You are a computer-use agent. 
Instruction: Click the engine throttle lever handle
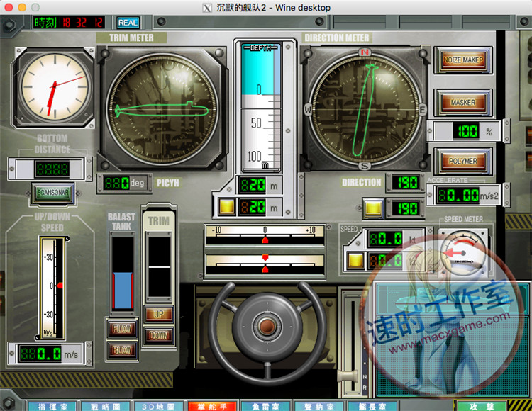[348, 376]
